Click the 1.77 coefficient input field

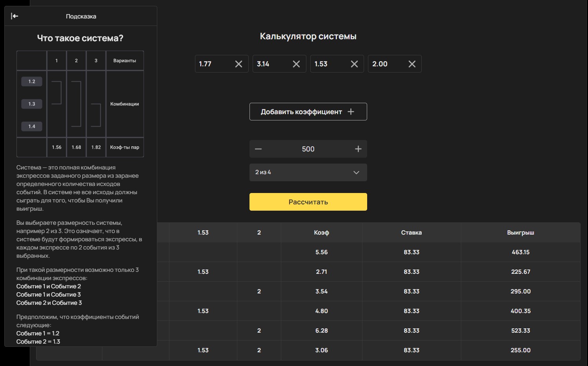(x=222, y=64)
